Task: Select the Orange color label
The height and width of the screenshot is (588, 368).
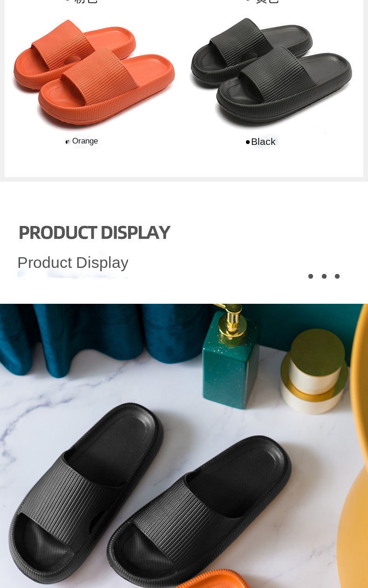Action: (x=85, y=141)
